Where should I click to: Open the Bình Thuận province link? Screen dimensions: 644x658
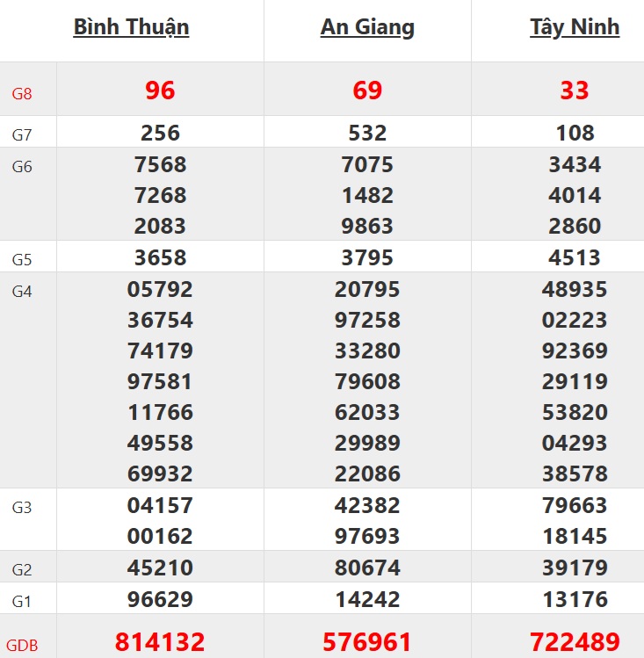click(131, 27)
